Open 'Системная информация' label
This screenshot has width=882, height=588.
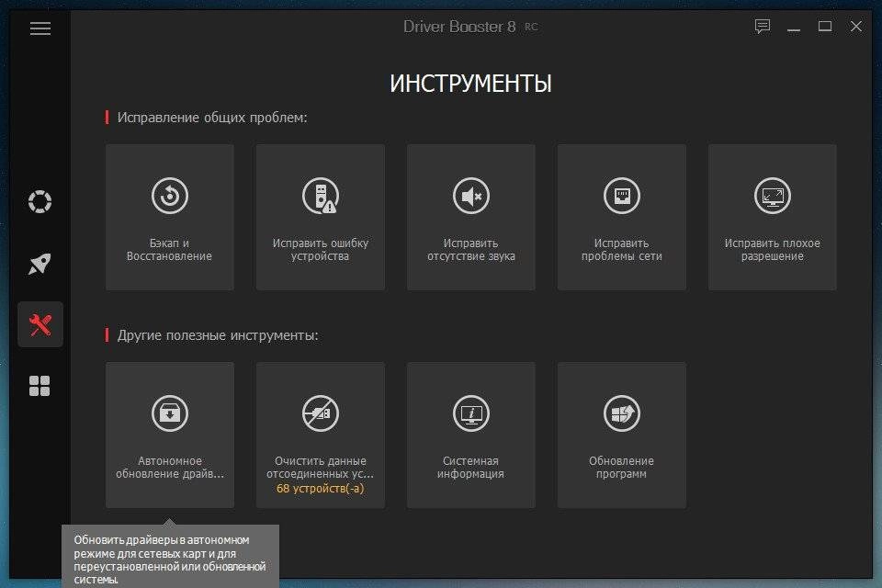click(470, 467)
